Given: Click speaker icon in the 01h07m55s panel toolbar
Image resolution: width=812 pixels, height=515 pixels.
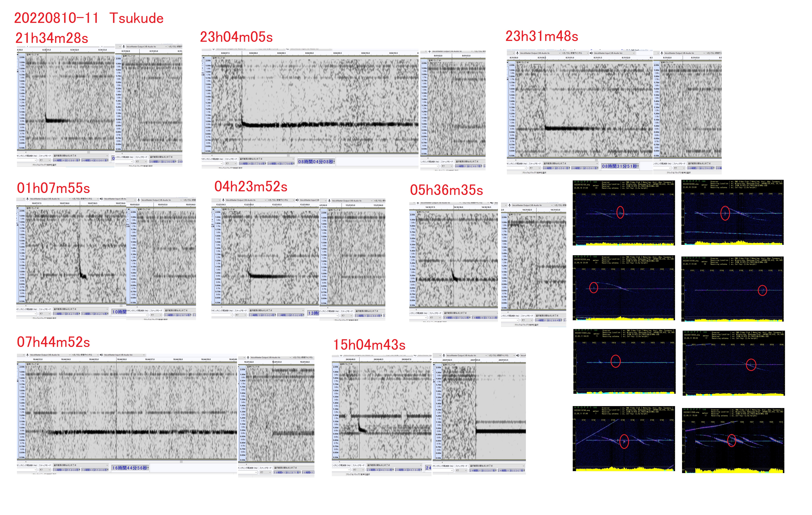Looking at the screenshot, I should [x=101, y=199].
